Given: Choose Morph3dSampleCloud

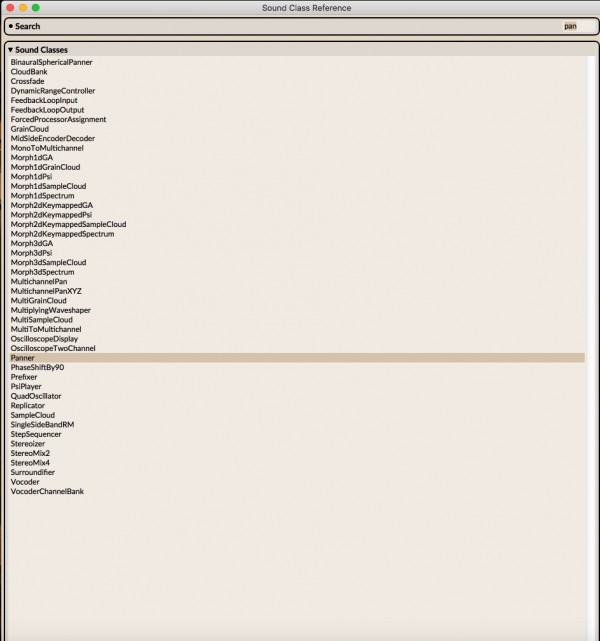Looking at the screenshot, I should pos(49,262).
